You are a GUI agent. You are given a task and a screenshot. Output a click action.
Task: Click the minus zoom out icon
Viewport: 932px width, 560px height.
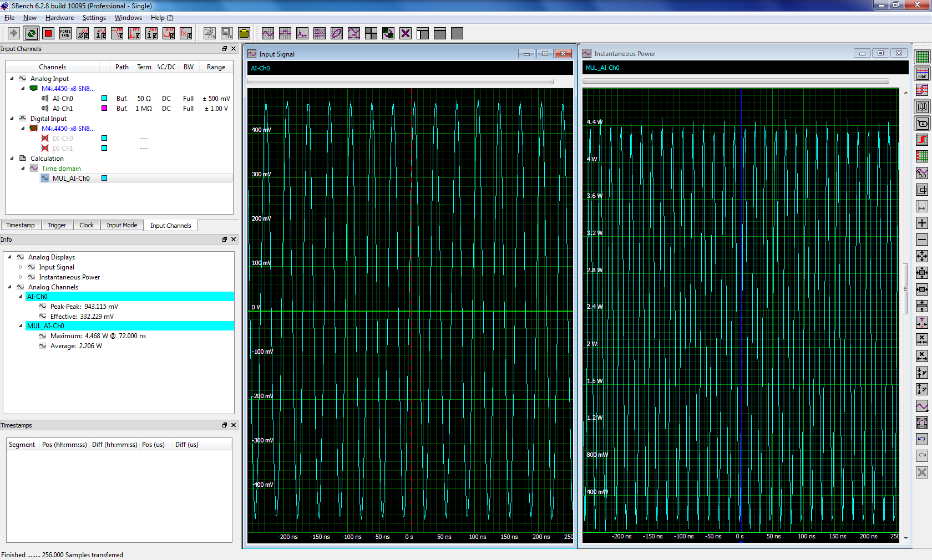(922, 240)
